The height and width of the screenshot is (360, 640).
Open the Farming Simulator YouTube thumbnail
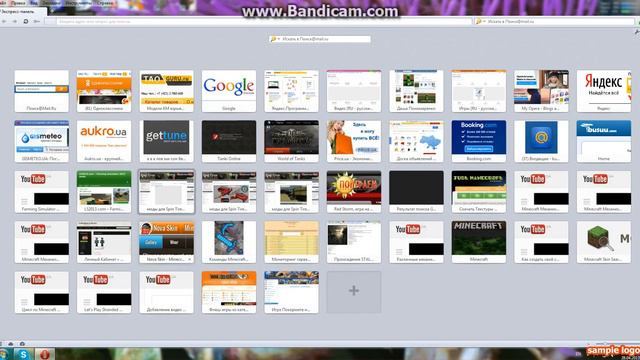42,192
